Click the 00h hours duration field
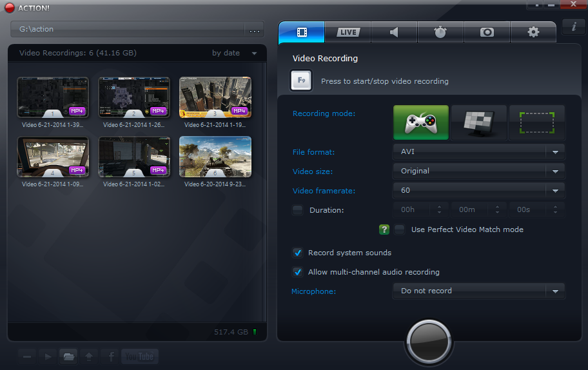The height and width of the screenshot is (370, 588). pyautogui.click(x=412, y=209)
